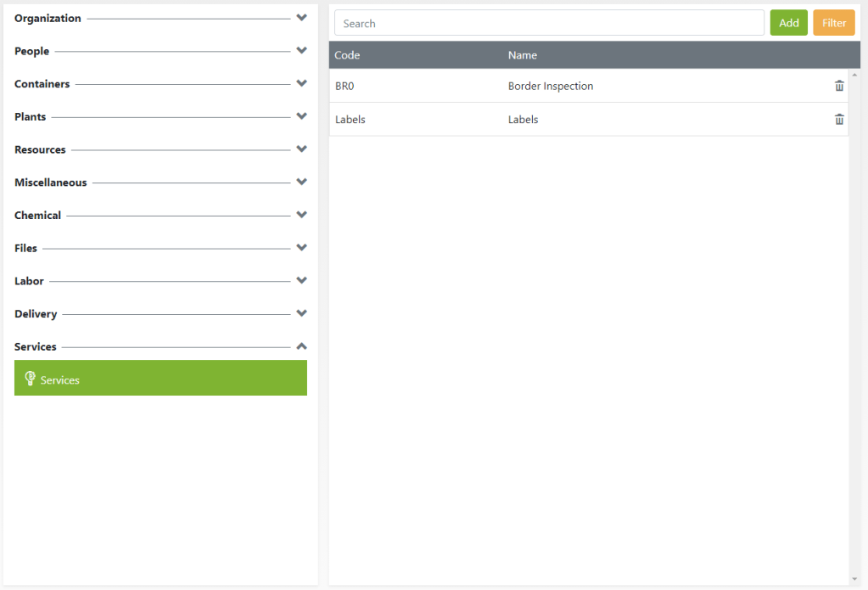This screenshot has width=868, height=590.
Task: Click the Services lightbulb icon in sidebar
Action: tap(30, 379)
